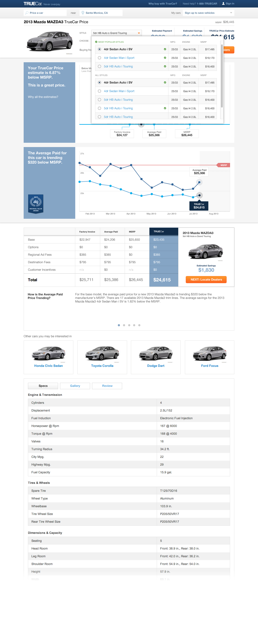Viewport: 258px width, 644px height.
Task: Select the All Styles 4dr Sedan Man i Sport radio button
Action: (100, 91)
